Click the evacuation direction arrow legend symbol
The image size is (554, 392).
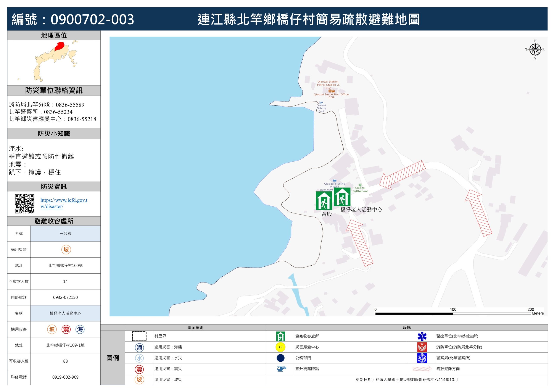[x=422, y=369]
